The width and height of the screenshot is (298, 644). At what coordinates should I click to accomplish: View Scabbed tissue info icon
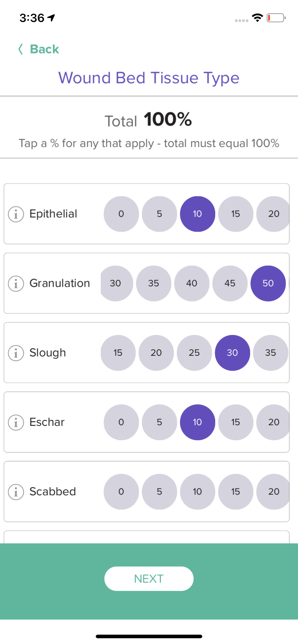(x=16, y=492)
